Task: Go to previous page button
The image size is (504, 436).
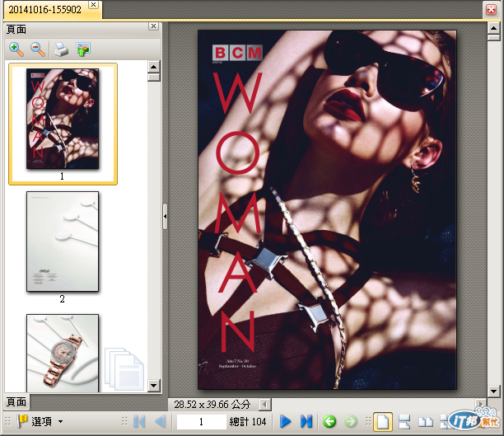Action: 160,421
